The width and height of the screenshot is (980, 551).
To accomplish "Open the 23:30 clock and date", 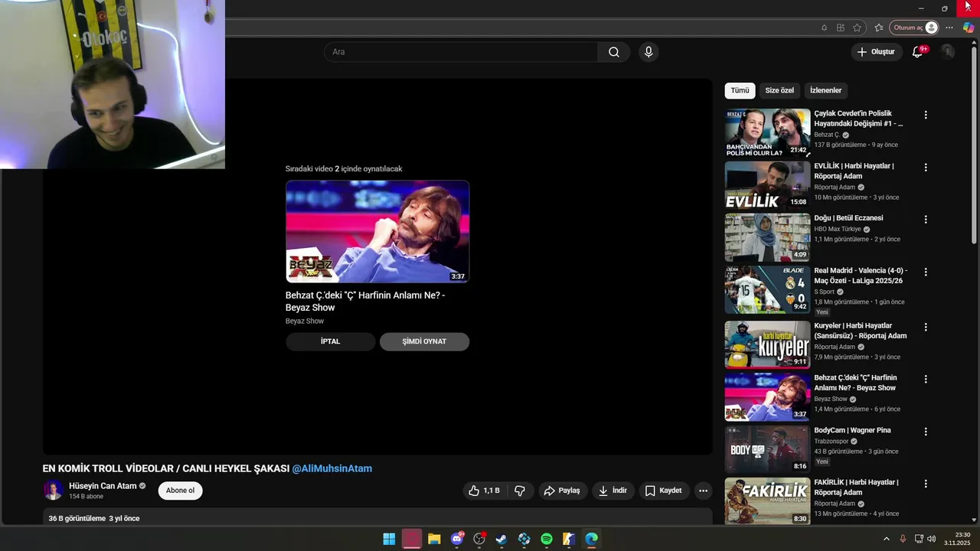I will coord(957,539).
